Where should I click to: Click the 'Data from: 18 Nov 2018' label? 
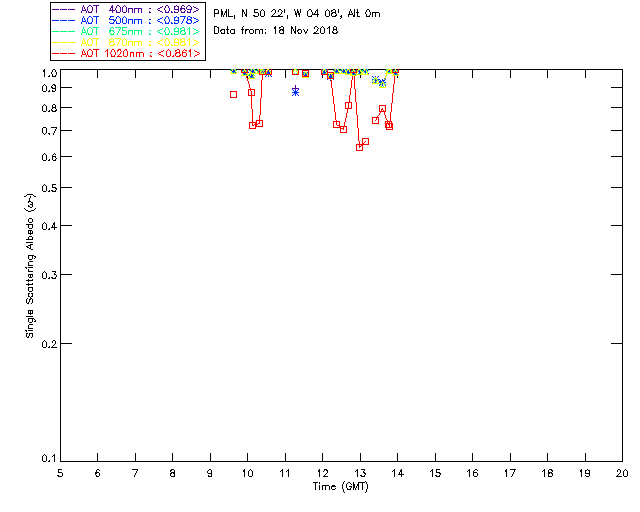pyautogui.click(x=276, y=30)
